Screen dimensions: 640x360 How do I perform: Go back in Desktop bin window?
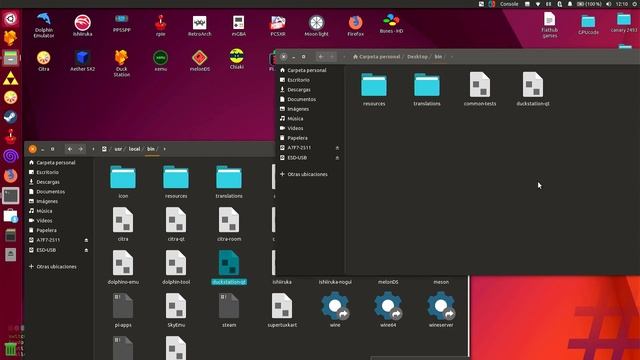(321, 57)
